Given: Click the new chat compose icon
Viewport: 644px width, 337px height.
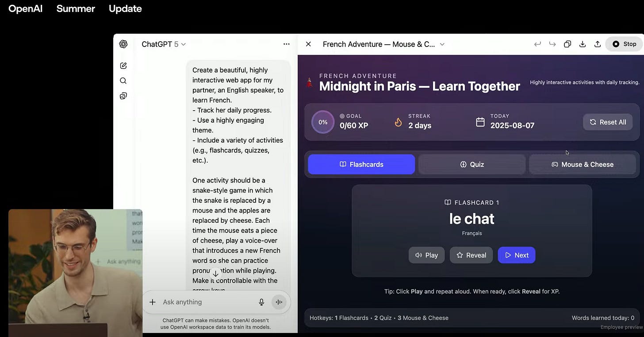Looking at the screenshot, I should click(x=123, y=66).
